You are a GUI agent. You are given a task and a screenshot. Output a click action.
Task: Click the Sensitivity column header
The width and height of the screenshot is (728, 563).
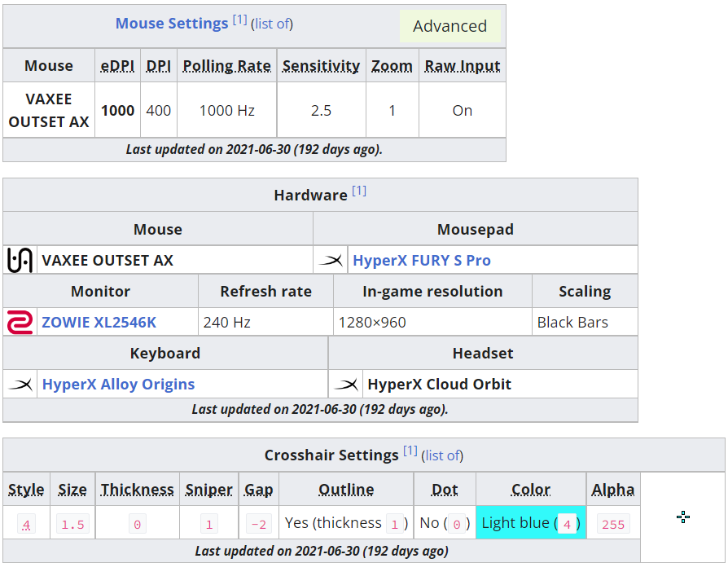click(321, 66)
